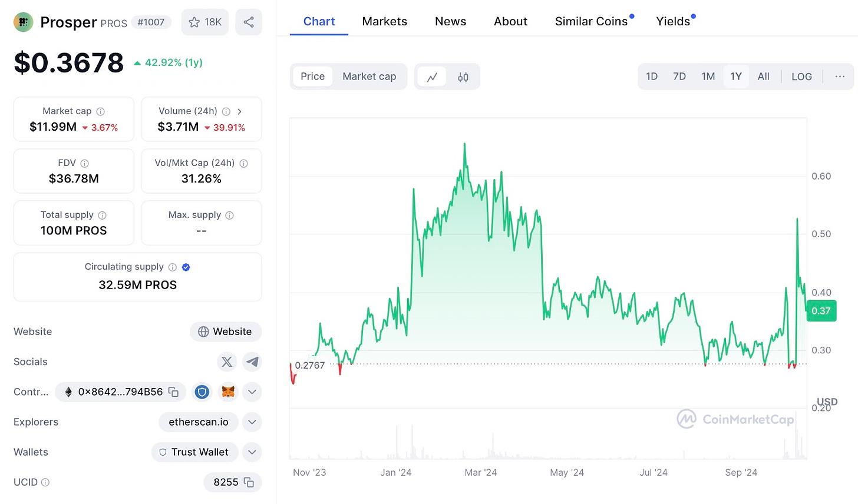Screen dimensions: 858x504
Task: Click the $36.78M FDV value
Action: 74,178
